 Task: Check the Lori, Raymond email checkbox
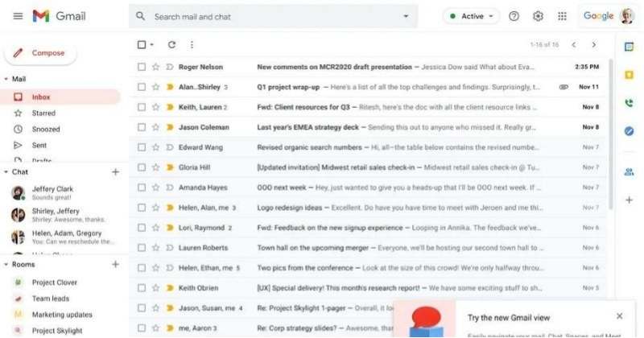pyautogui.click(x=142, y=228)
